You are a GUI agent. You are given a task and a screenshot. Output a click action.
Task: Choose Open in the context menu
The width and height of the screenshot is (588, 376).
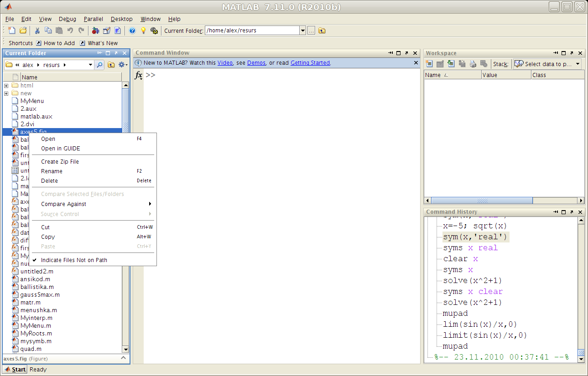(93, 139)
